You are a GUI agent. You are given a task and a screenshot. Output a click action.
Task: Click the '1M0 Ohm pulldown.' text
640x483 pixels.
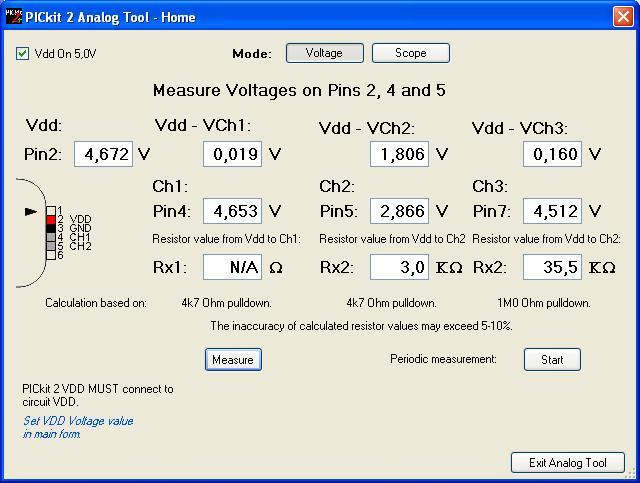click(x=544, y=303)
